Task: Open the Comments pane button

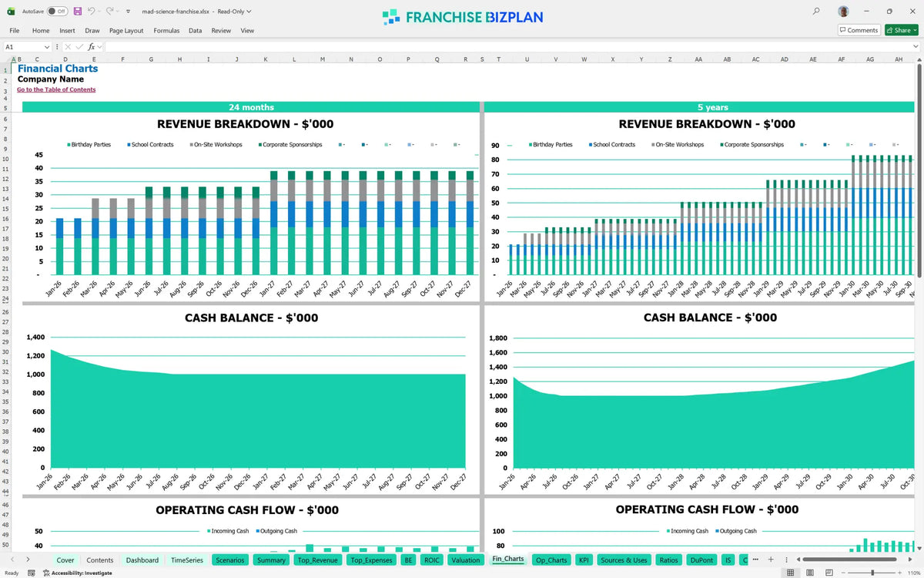Action: pos(859,30)
